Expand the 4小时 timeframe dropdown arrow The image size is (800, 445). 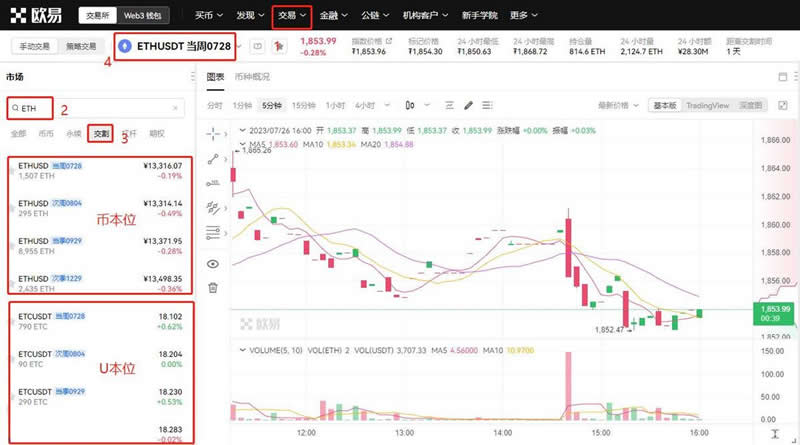click(384, 105)
